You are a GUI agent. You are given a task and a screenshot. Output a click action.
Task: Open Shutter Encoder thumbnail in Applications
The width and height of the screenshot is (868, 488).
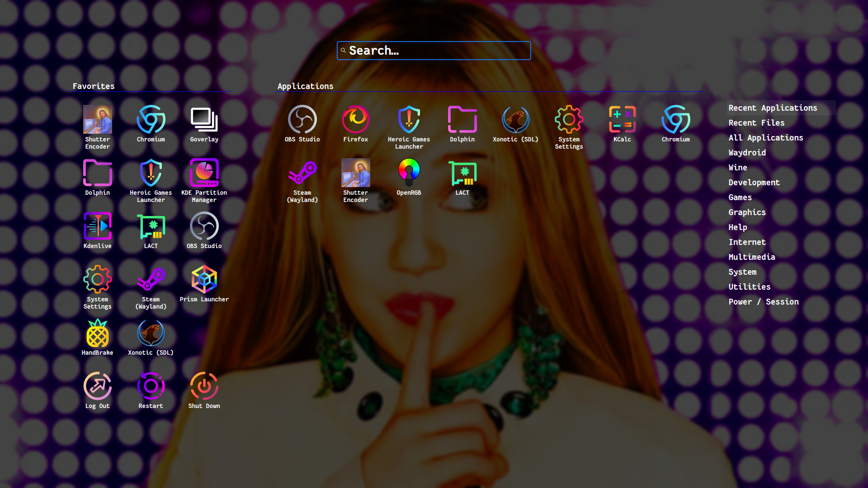pos(355,174)
